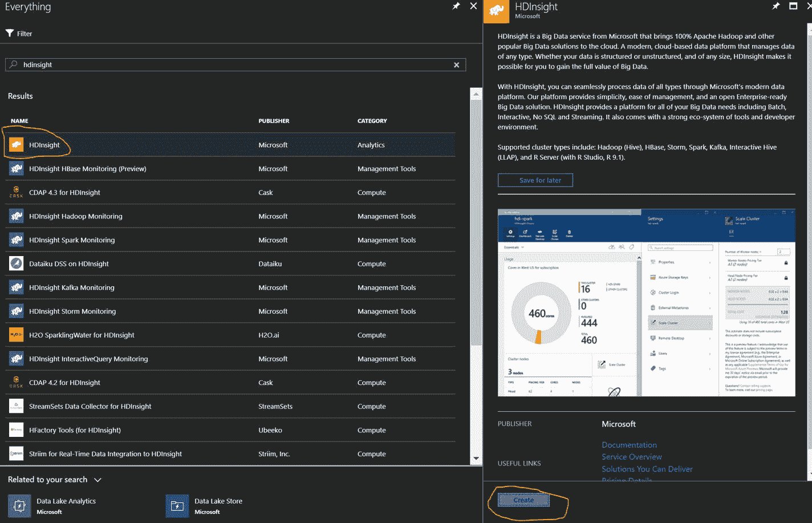Click the HDInsight elephant icon in results
The image size is (812, 523).
(x=17, y=145)
